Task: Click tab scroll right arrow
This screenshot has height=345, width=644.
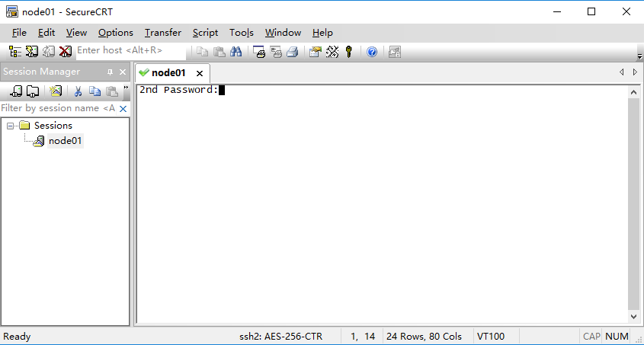Action: tap(635, 72)
